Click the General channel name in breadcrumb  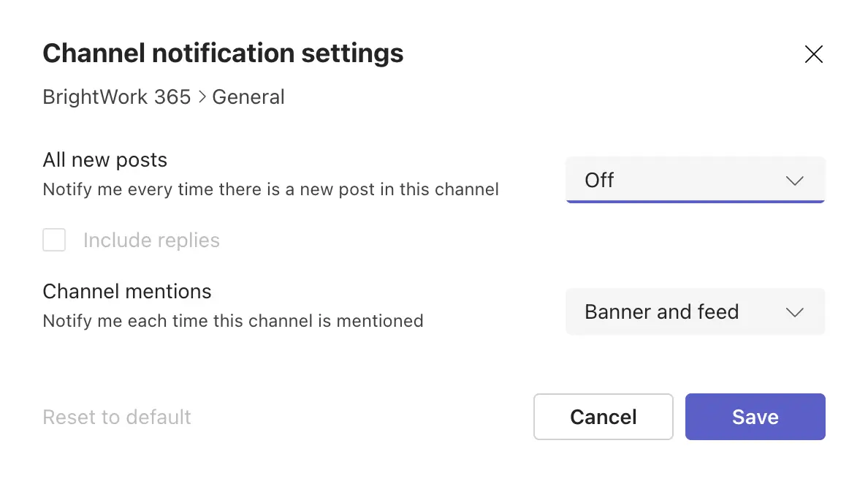pyautogui.click(x=248, y=97)
